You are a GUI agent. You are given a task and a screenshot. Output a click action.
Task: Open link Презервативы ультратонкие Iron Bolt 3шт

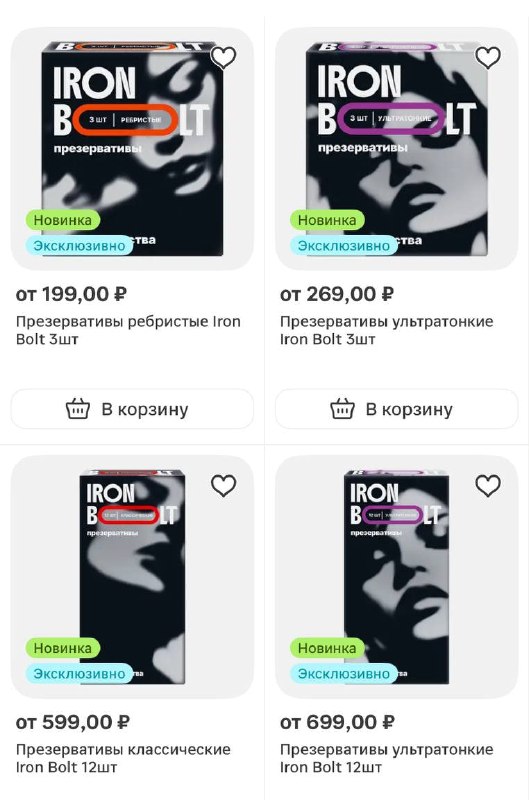[387, 330]
